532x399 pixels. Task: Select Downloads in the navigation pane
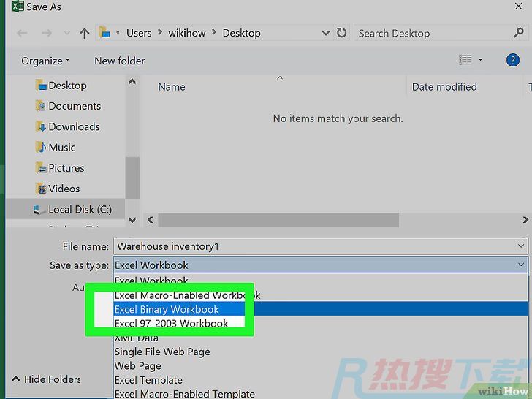click(x=68, y=127)
